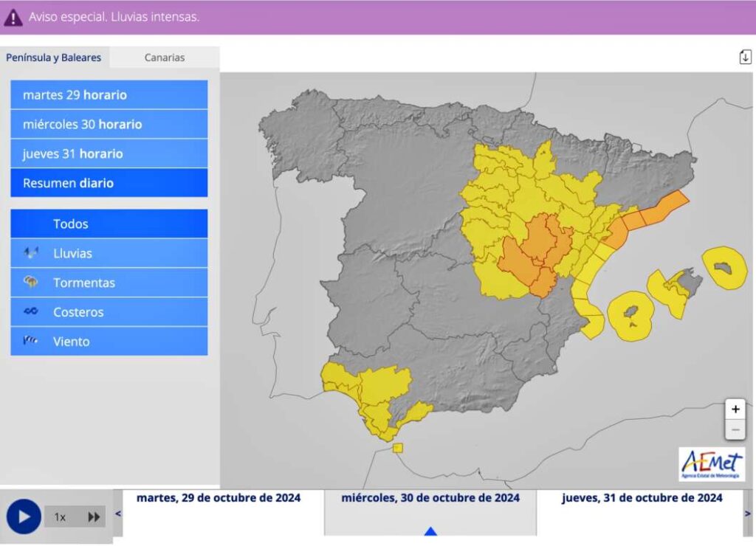Click the download icon above the map
This screenshot has height=546, width=756.
(745, 58)
